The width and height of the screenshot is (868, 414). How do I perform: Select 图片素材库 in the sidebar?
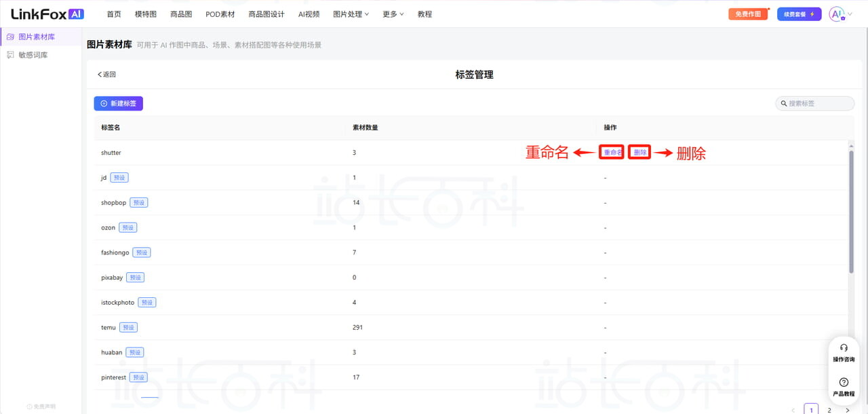point(41,37)
